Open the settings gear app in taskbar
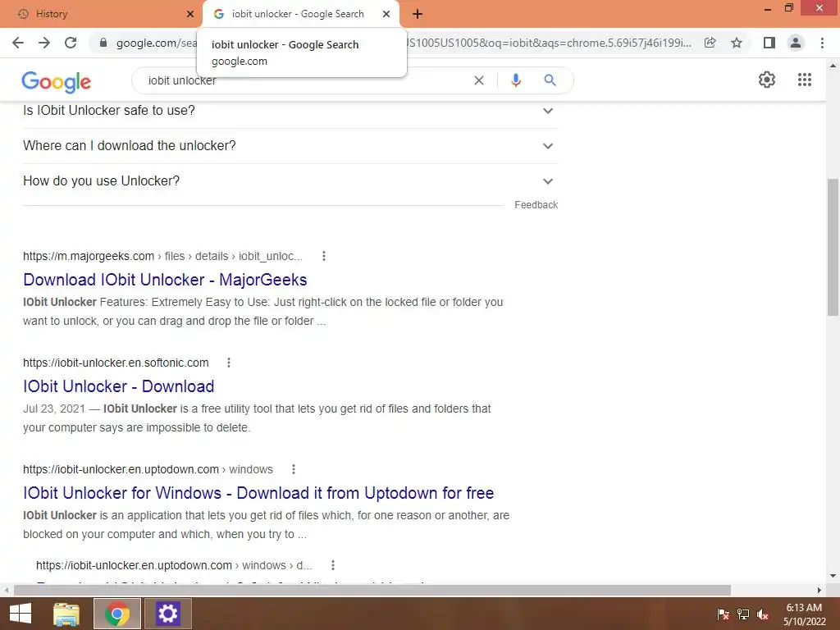Screen dimensions: 840x630 (x=167, y=614)
